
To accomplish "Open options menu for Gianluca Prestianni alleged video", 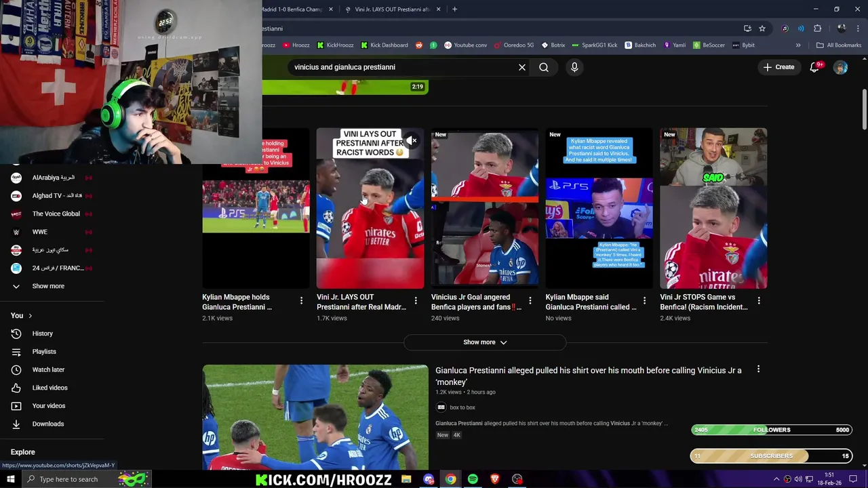I will pos(758,369).
